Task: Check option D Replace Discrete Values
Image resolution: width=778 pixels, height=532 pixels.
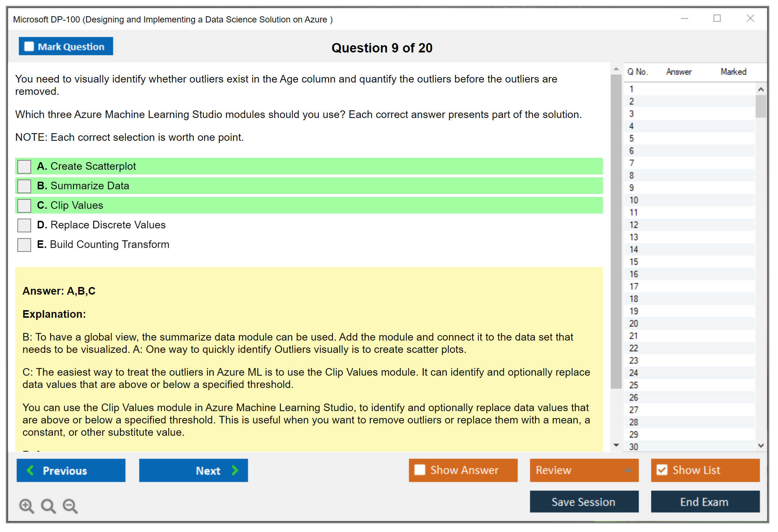Action: point(24,225)
